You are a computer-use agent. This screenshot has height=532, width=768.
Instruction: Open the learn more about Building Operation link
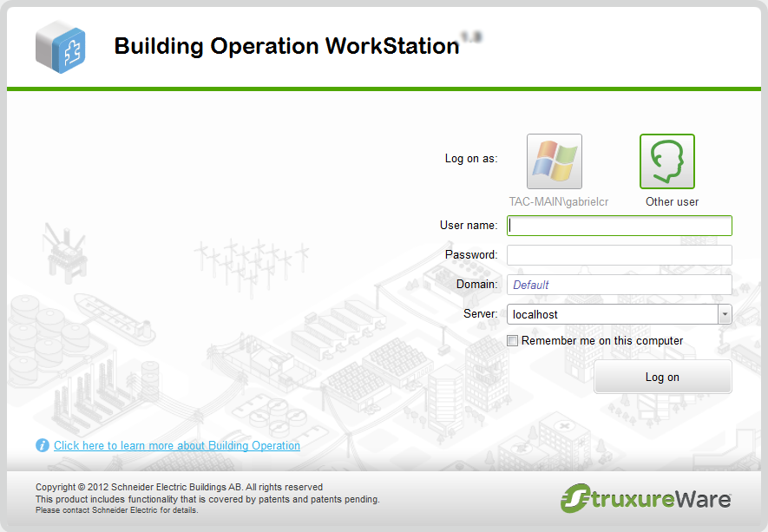pos(177,445)
